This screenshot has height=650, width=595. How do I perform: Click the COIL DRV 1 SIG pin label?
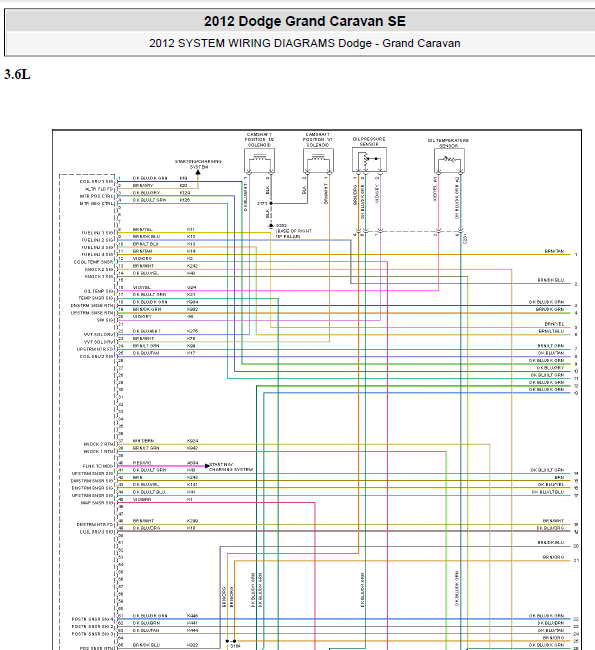point(96,182)
